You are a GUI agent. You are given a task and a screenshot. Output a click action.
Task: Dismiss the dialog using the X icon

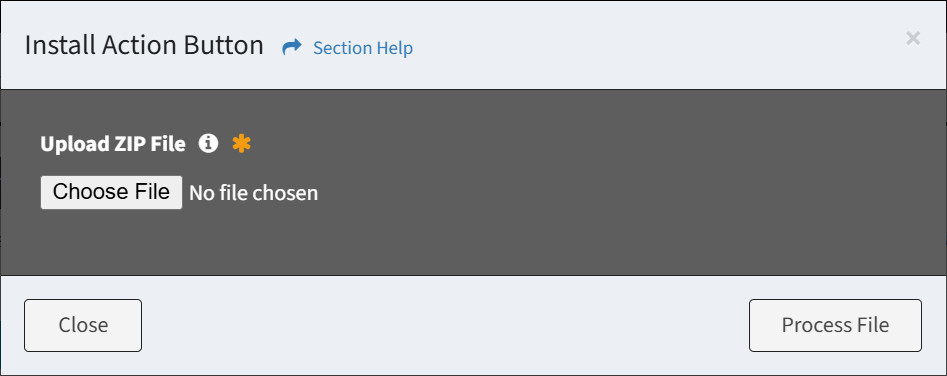click(x=913, y=39)
